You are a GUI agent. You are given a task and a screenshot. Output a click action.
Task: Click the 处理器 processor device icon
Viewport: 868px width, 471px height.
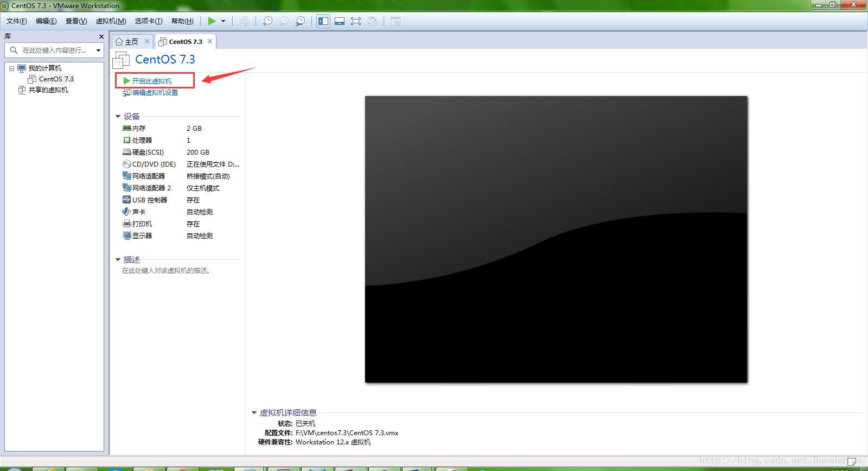[127, 141]
